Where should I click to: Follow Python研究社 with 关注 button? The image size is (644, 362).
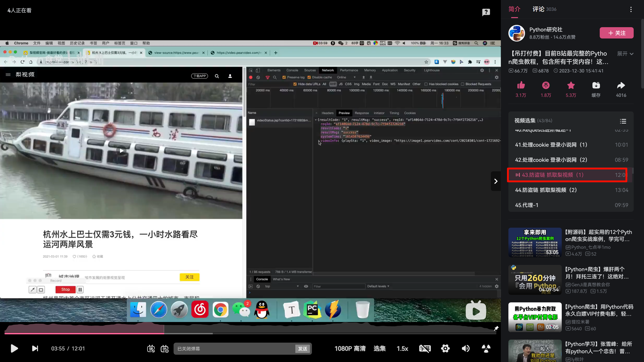tap(617, 33)
